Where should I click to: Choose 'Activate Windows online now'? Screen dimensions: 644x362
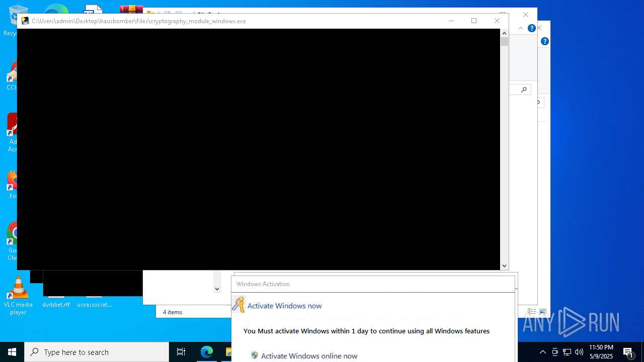tap(309, 356)
